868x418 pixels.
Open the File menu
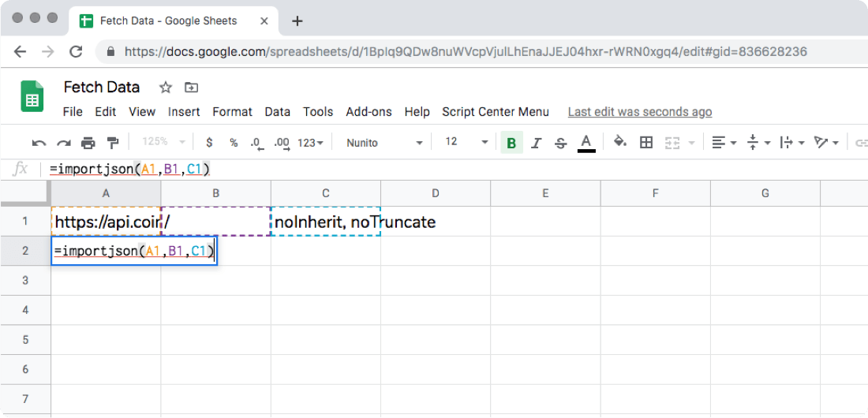coord(73,112)
